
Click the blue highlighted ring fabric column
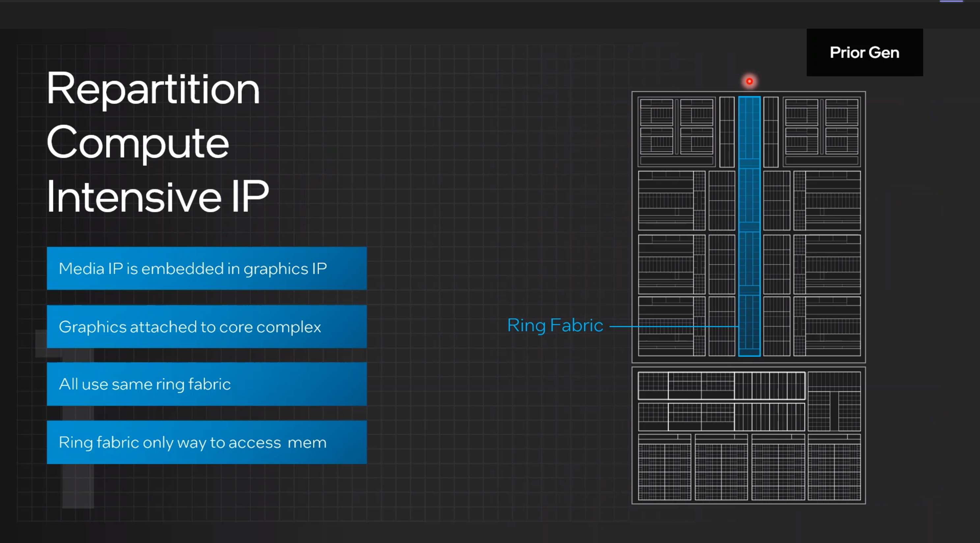(x=749, y=226)
